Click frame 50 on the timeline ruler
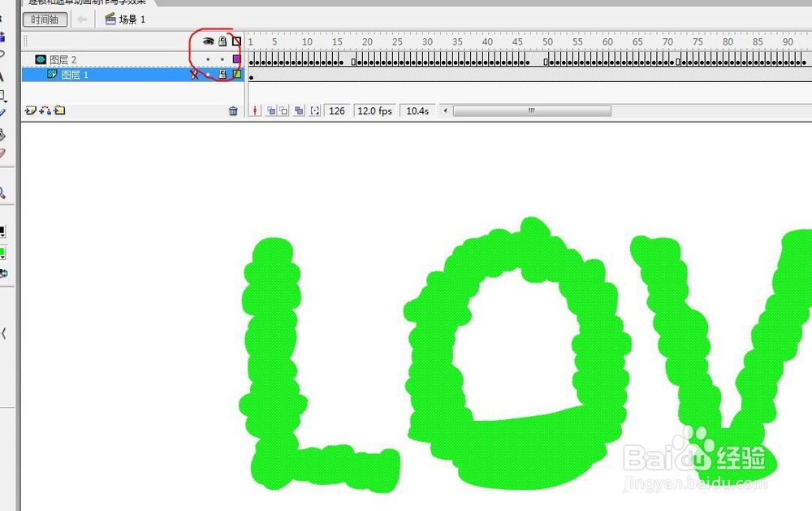 pos(546,41)
